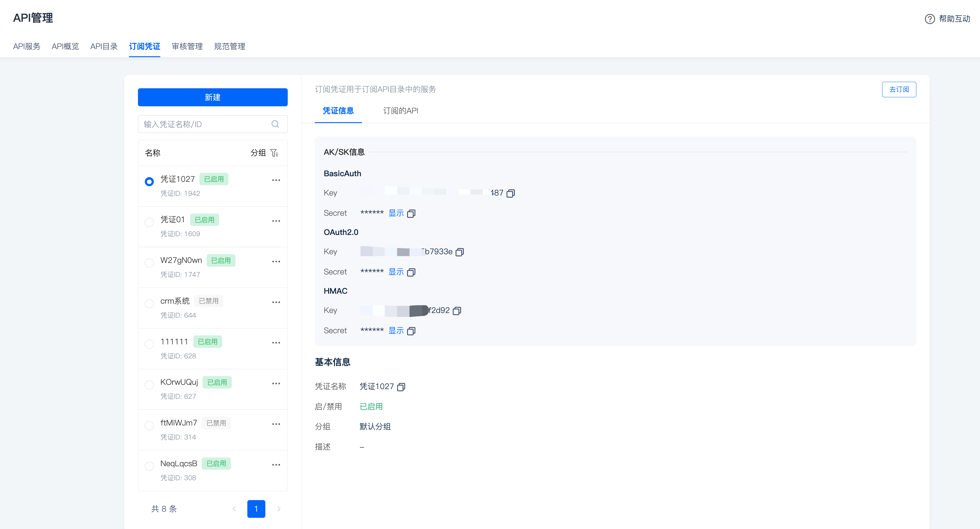Copy the BasicAuth Secret
Viewport: 980px width, 529px height.
pos(411,214)
